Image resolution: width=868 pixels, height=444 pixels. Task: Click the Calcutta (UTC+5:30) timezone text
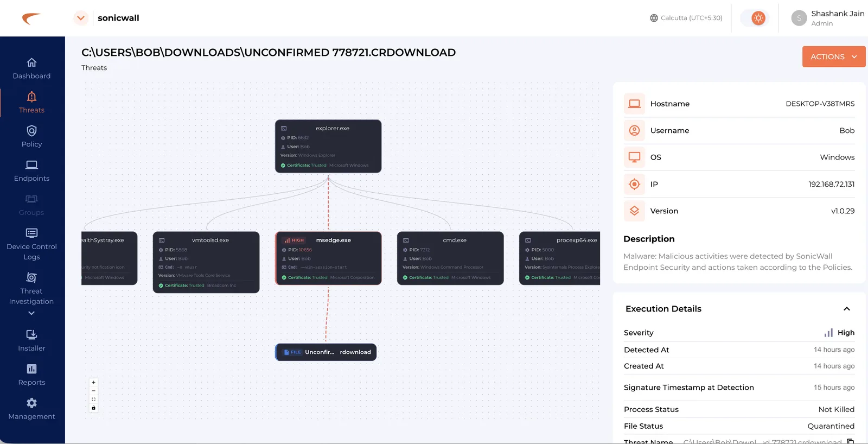692,18
